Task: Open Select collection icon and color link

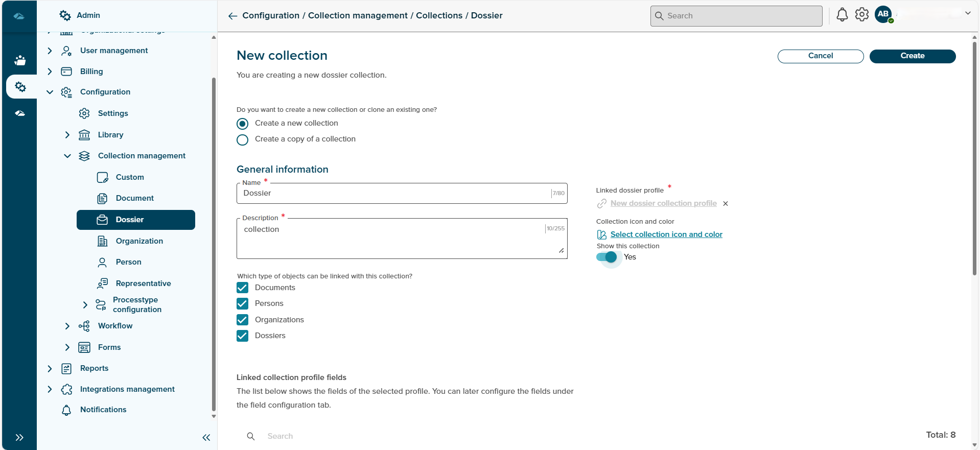Action: 666,234
